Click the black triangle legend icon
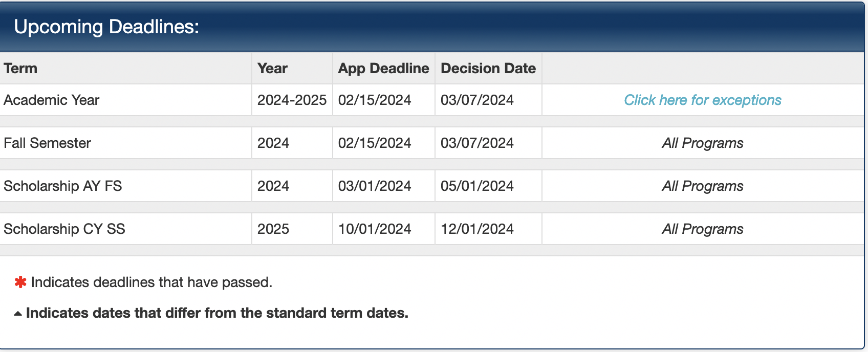This screenshot has width=868, height=352. [x=18, y=314]
